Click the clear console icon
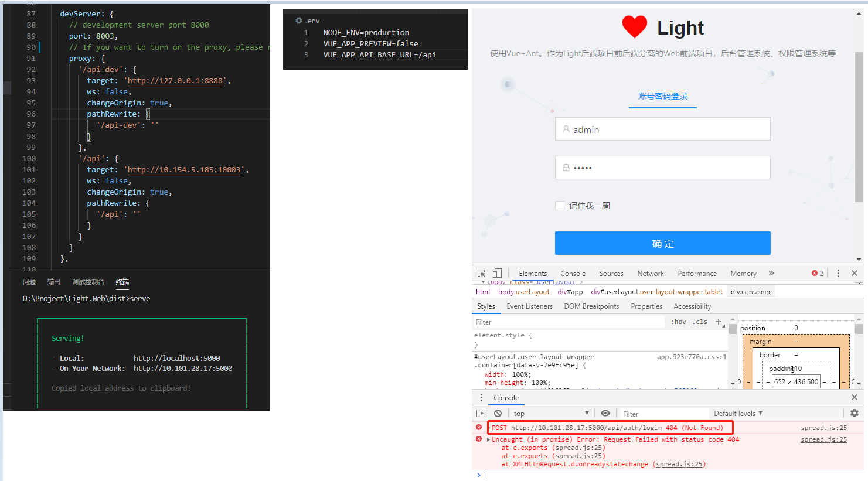868x481 pixels. pyautogui.click(x=498, y=413)
